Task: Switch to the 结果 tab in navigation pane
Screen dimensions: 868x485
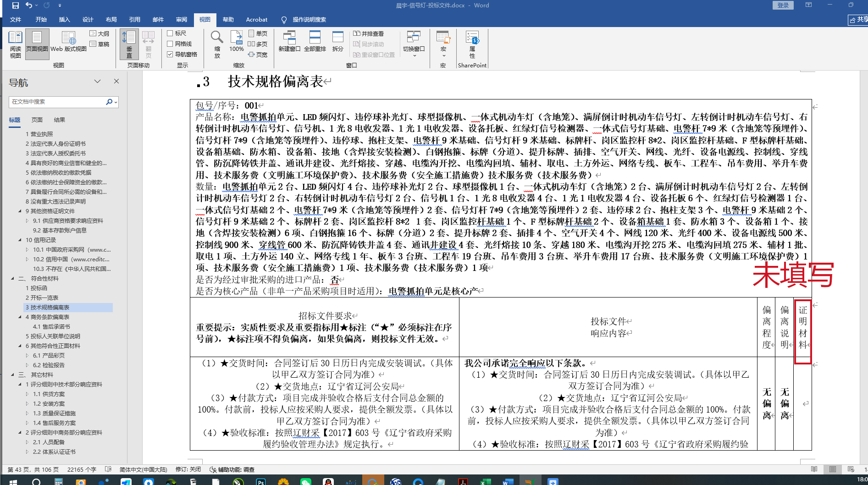Action: point(60,120)
